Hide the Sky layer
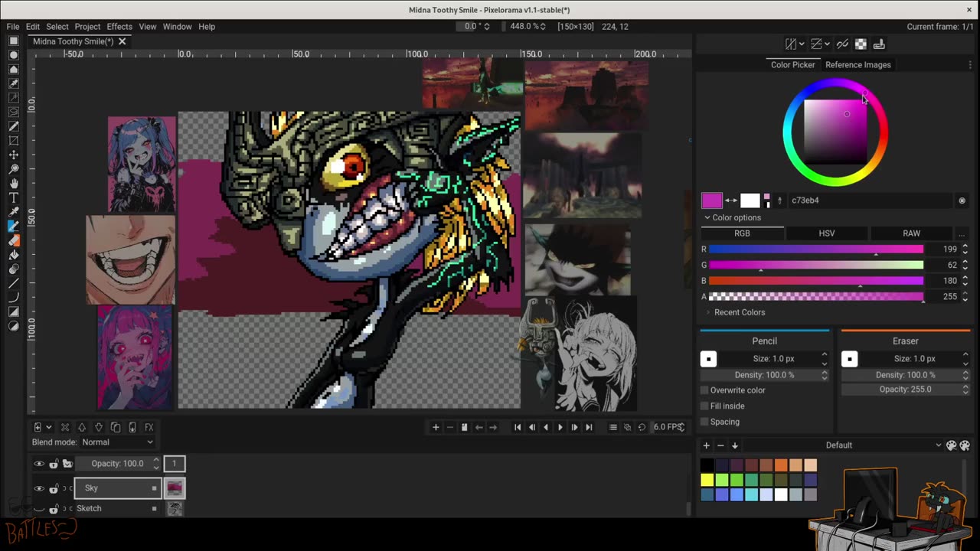Viewport: 980px width, 551px height. (39, 488)
